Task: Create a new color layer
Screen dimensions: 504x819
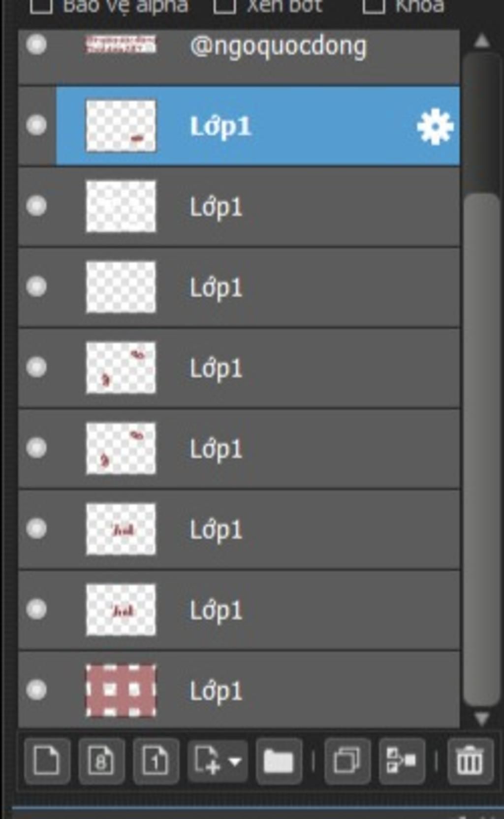Action: (47, 761)
